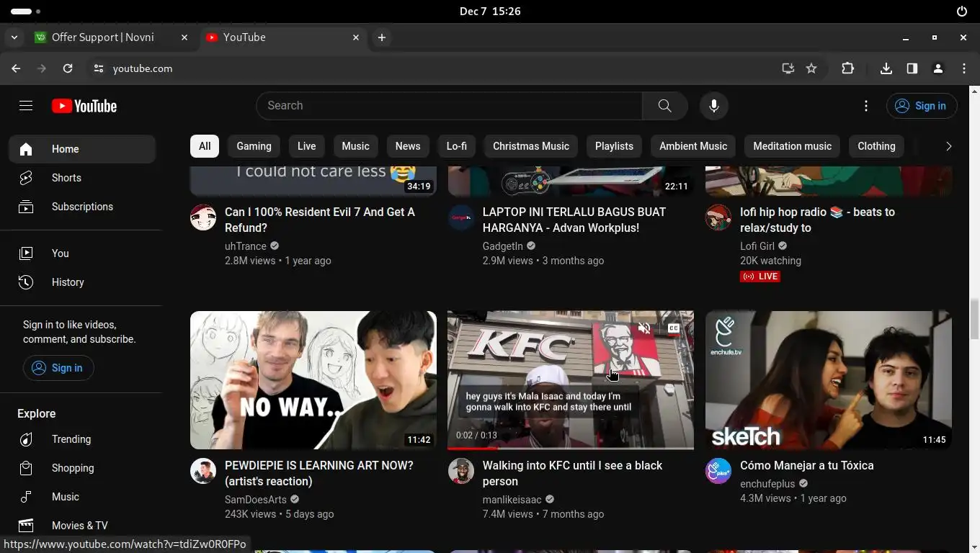
Task: Select the Live filter chip
Action: click(306, 146)
